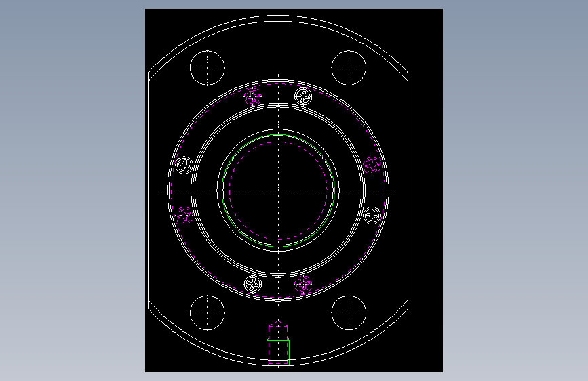Select the magenta dashed screw at flange bottom
This screenshot has height=381, width=588.
click(x=303, y=284)
